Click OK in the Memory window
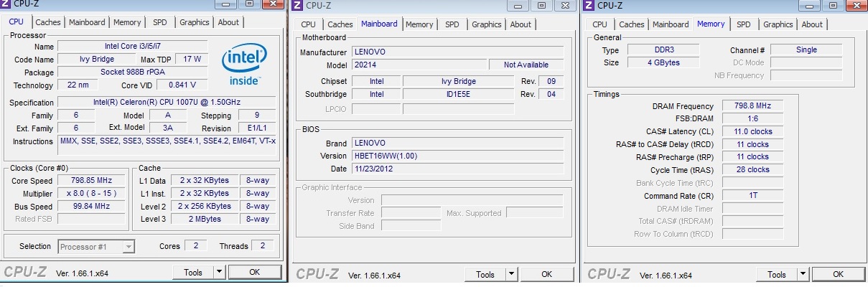 838,274
